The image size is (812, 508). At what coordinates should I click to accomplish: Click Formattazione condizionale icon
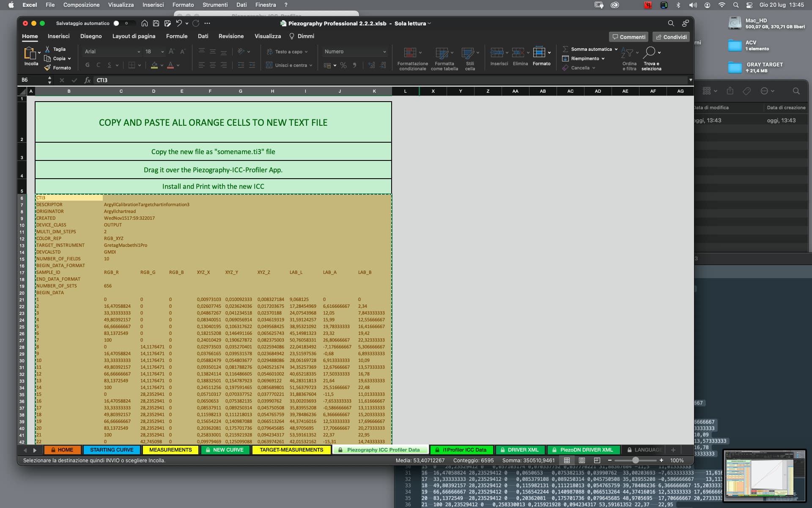point(410,52)
